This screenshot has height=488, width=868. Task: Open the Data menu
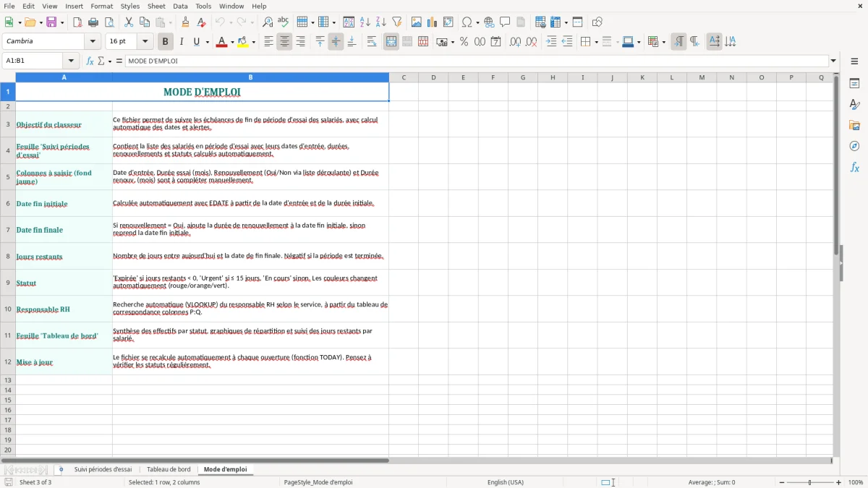point(180,6)
